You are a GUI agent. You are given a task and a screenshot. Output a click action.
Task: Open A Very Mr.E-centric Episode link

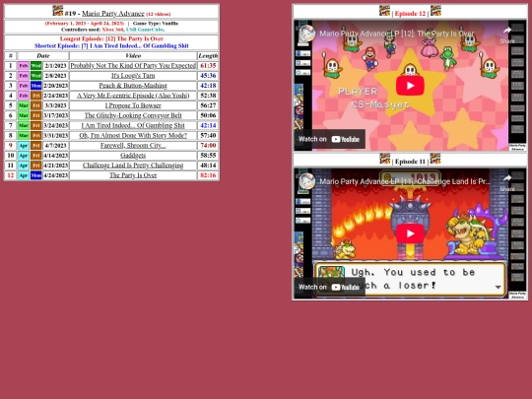tap(133, 96)
